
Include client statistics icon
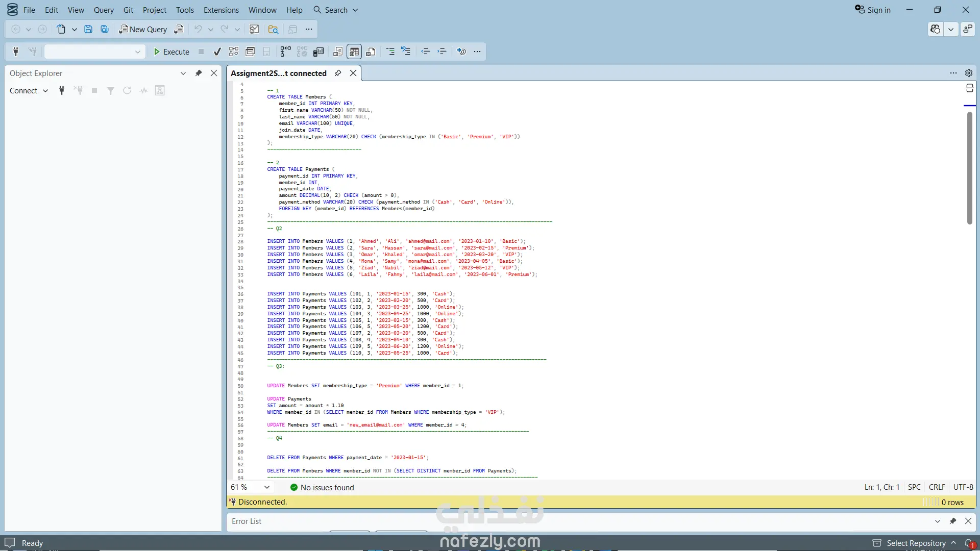tap(318, 52)
